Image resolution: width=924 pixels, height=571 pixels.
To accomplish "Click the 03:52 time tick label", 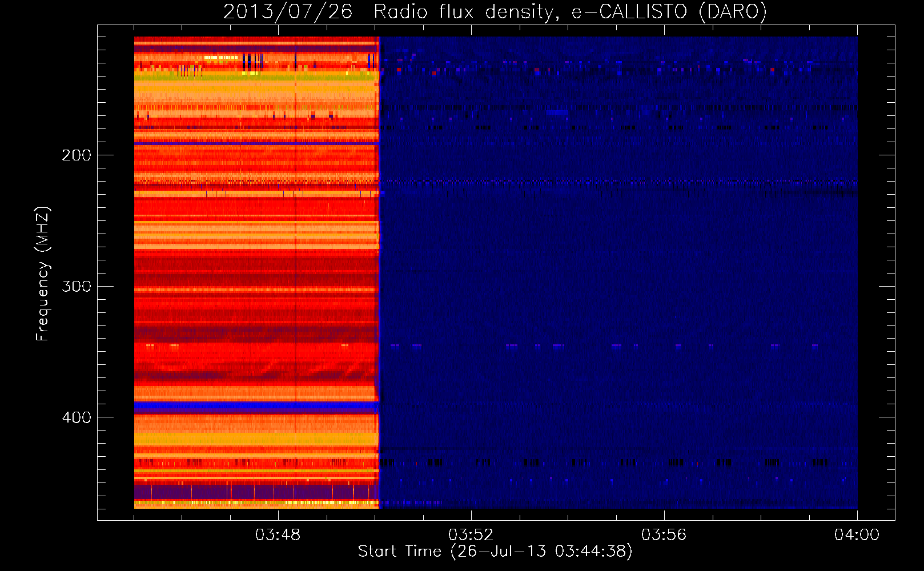I will 471,535.
